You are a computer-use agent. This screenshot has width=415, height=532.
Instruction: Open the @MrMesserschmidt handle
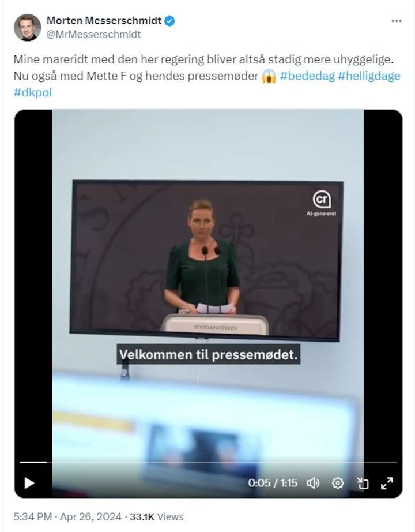click(x=93, y=35)
